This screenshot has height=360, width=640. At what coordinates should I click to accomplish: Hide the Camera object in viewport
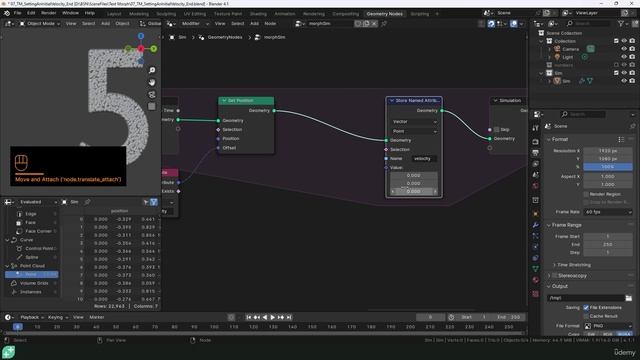tap(624, 49)
